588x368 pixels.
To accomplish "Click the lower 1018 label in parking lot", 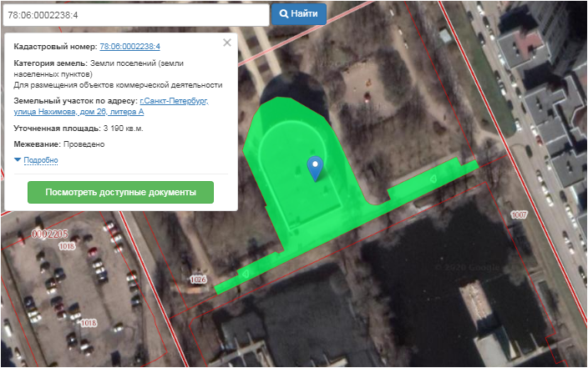I will click(x=89, y=323).
